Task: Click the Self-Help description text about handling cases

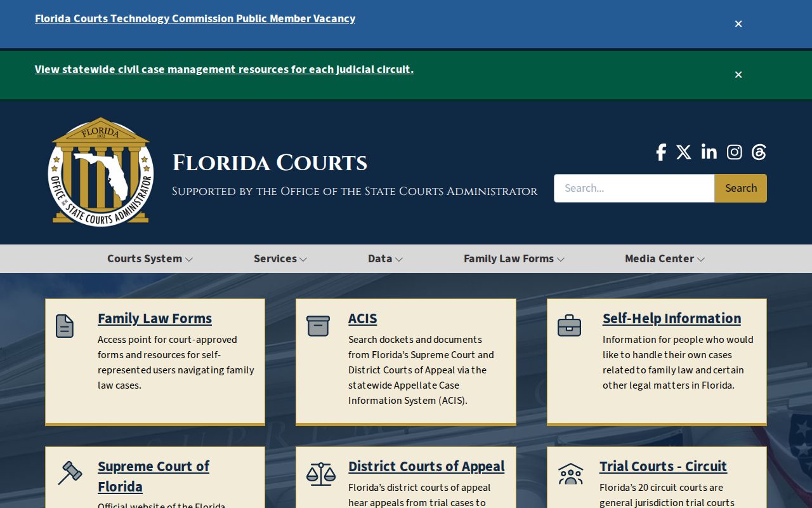Action: [678, 363]
